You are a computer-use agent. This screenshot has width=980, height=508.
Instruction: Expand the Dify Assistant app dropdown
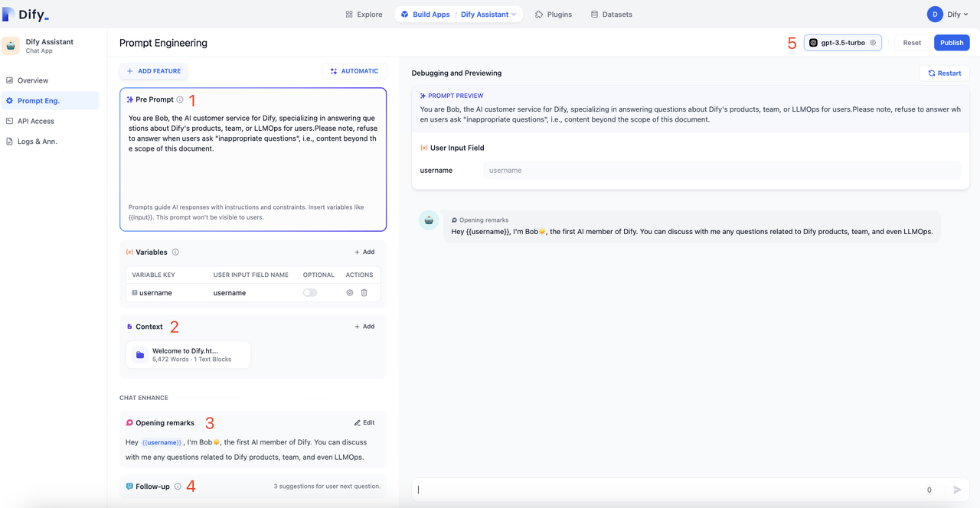click(488, 15)
